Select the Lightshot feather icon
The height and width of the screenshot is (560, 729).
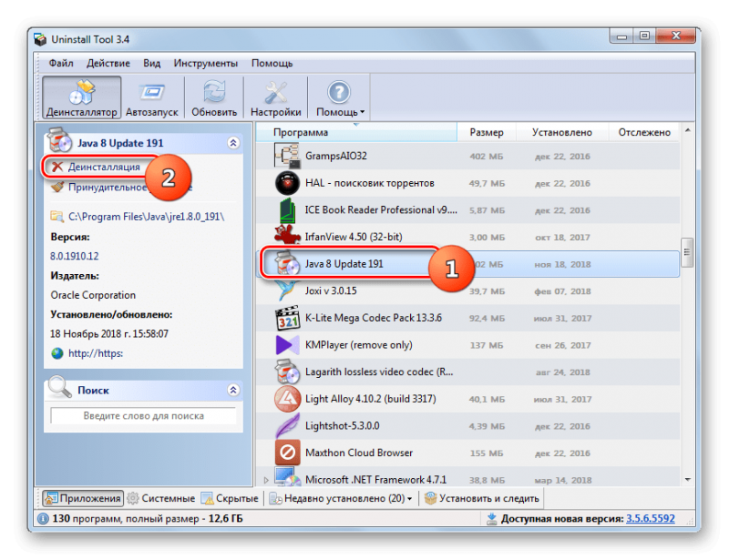pyautogui.click(x=287, y=426)
